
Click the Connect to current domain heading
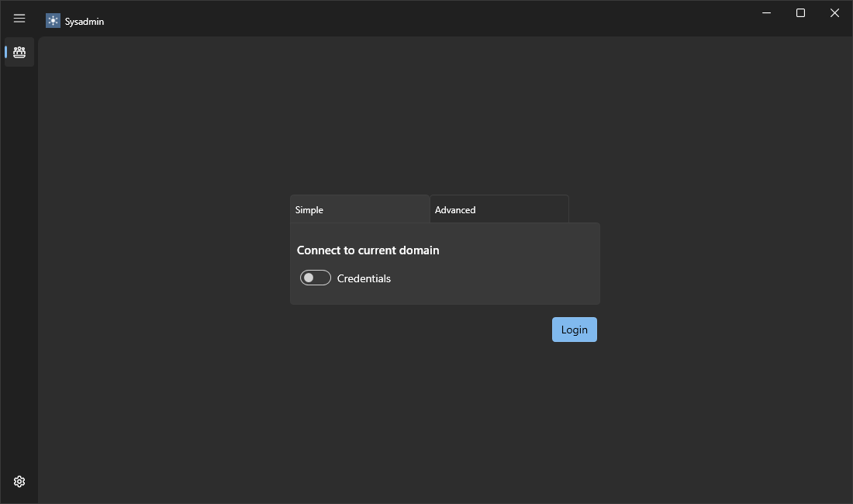click(x=368, y=250)
